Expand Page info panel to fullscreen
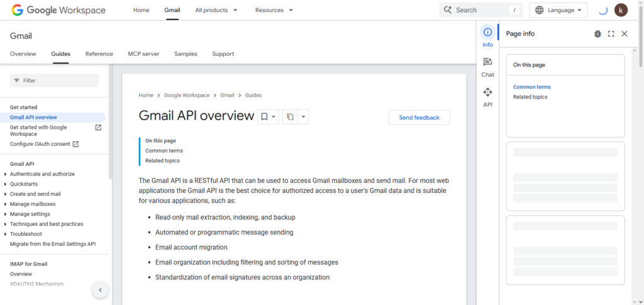Screen dimensions: 644x305 coord(611,34)
